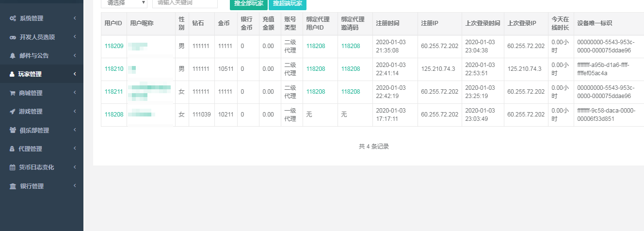644x231 pixels.
Task: Click the 系统管理 gears icon
Action: point(13,18)
